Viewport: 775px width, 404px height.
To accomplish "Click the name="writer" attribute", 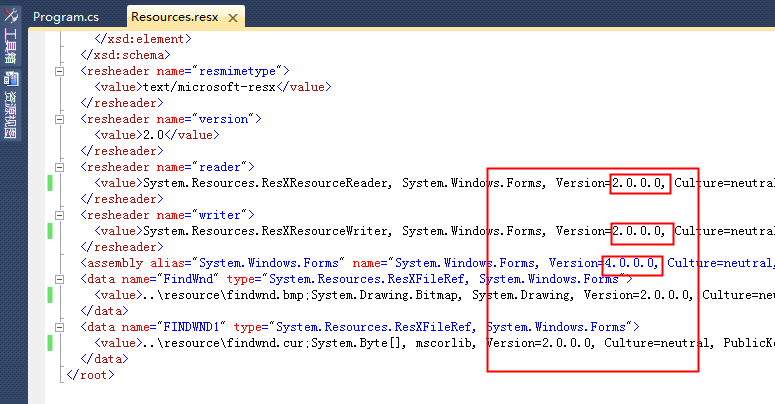I will coord(202,215).
